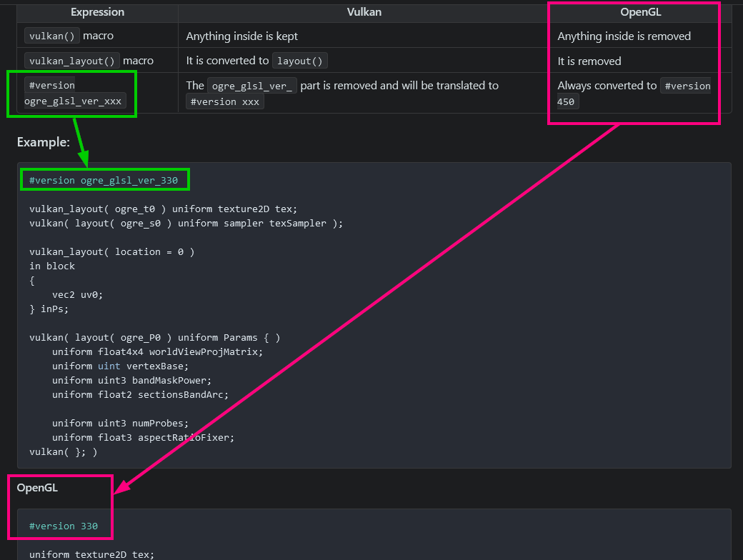Click 'uniform float4x4 worldViewProjMatrix;' line
The height and width of the screenshot is (560, 743).
(157, 351)
